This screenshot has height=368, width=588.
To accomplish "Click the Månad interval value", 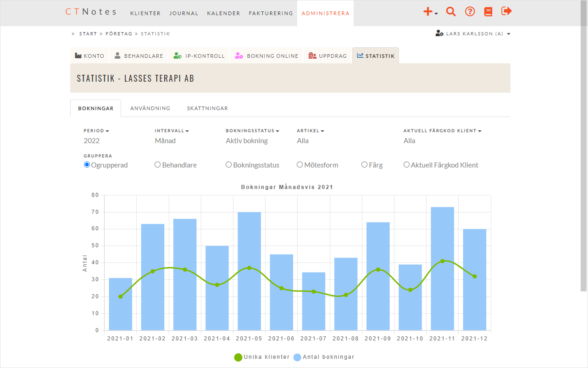I will [165, 141].
